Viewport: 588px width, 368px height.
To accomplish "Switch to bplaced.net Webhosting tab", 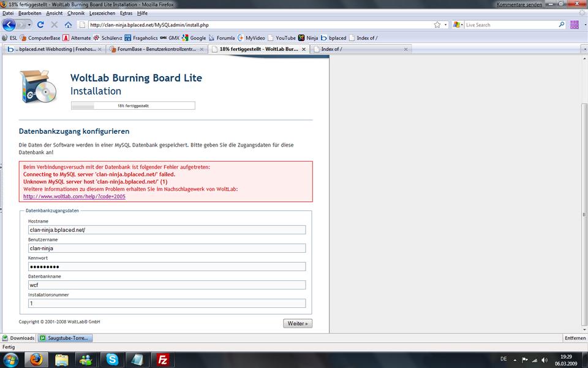I will coord(55,49).
